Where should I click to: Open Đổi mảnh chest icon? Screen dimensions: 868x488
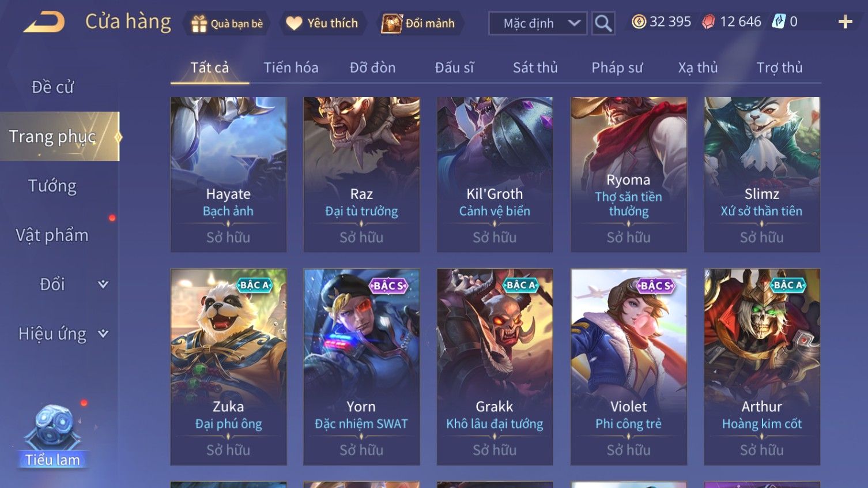tap(391, 24)
